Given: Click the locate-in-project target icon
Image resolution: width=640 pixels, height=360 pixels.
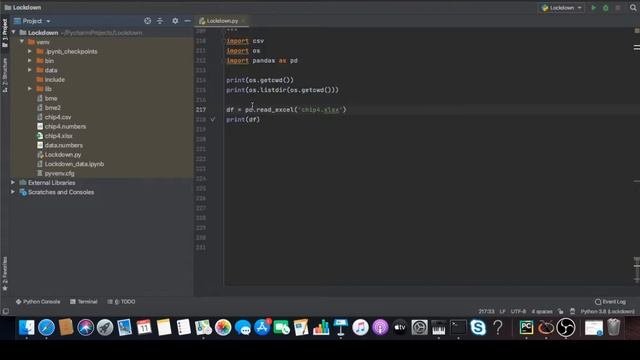Looking at the screenshot, I should pyautogui.click(x=147, y=21).
